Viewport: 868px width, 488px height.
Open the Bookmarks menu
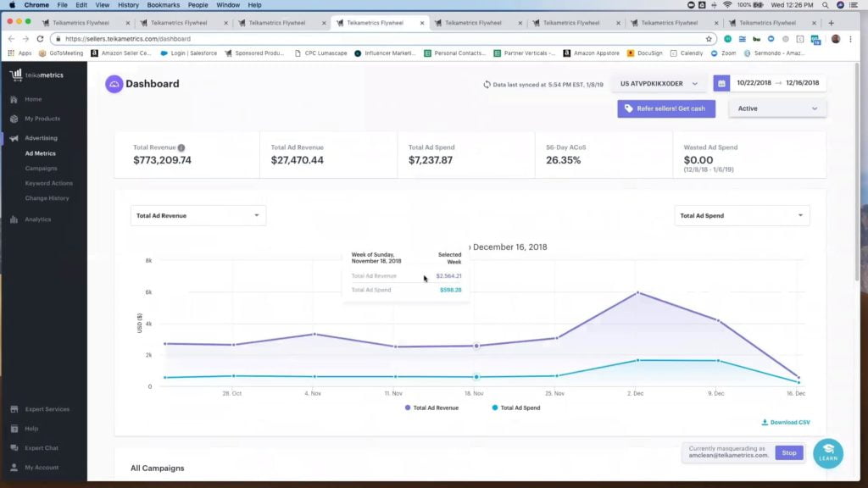(x=164, y=5)
